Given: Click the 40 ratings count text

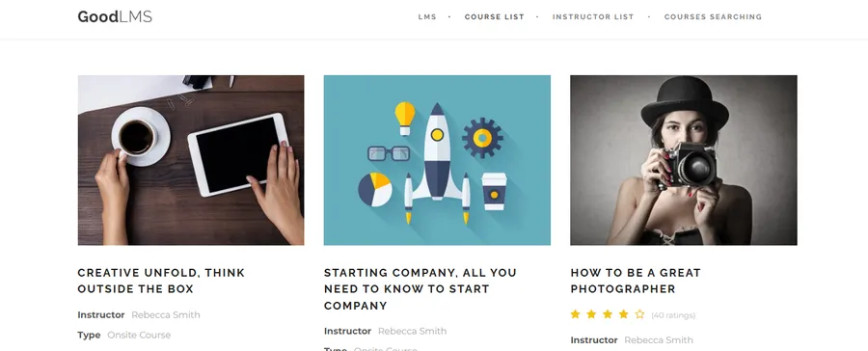Looking at the screenshot, I should tap(673, 315).
